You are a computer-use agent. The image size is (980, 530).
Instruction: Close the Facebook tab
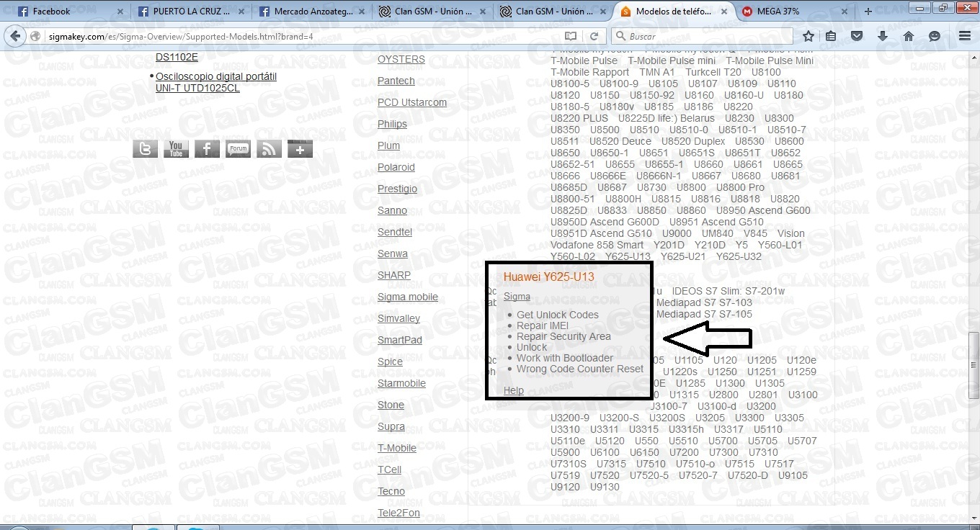(120, 12)
